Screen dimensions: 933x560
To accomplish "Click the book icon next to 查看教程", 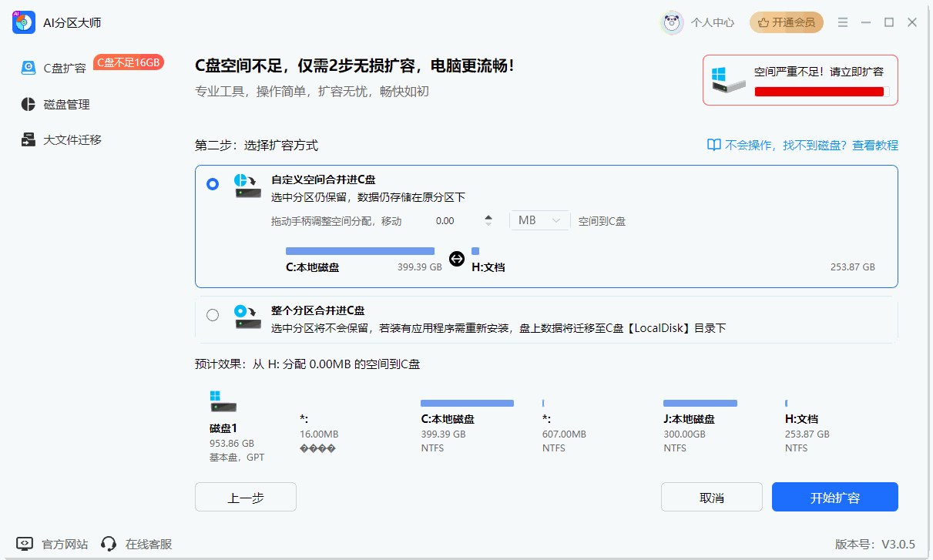I will 713,145.
